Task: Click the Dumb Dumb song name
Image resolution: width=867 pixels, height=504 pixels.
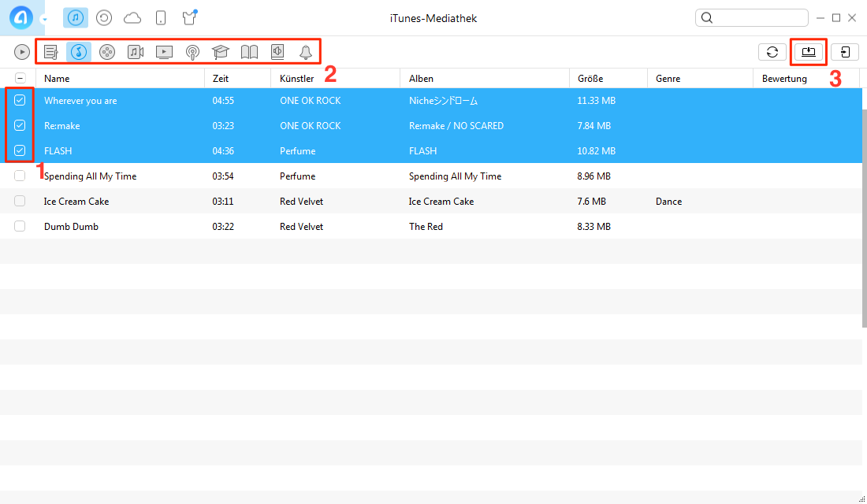Action: 71,227
